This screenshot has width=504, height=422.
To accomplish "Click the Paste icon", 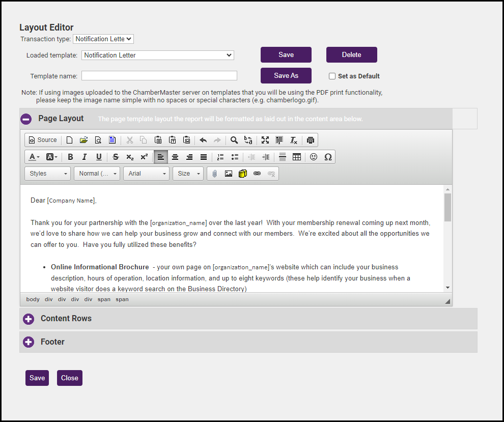I will coord(158,140).
